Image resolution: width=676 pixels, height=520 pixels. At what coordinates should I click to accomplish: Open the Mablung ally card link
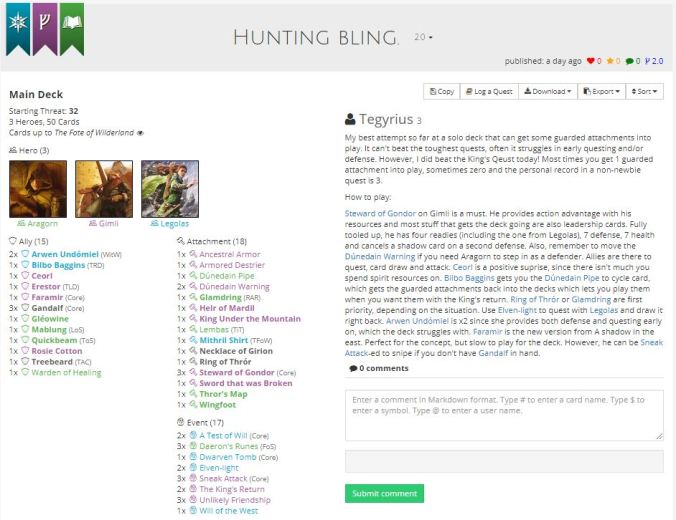click(x=49, y=330)
